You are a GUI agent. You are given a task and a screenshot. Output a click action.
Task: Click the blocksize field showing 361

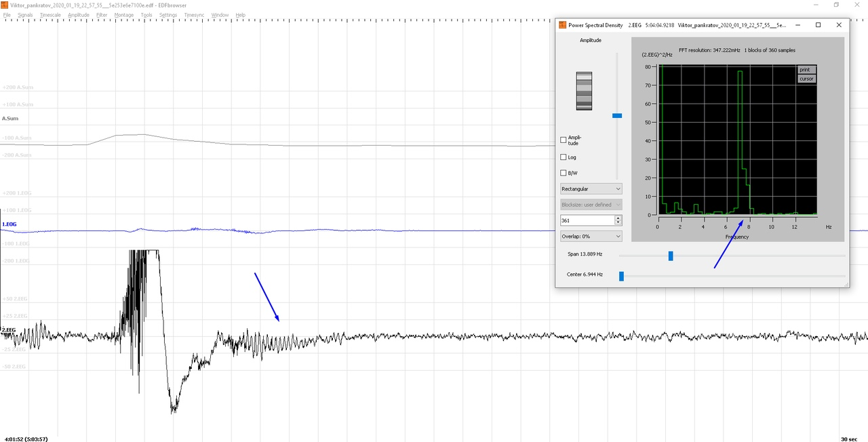click(x=587, y=220)
